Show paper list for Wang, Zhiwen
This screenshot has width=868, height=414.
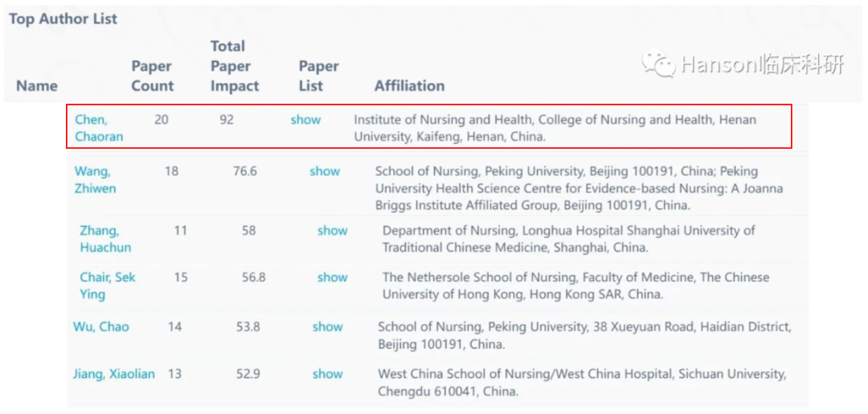(x=325, y=171)
